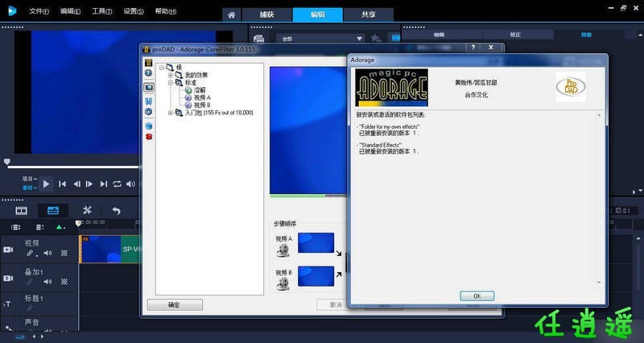Switch to the 编辑 workspace tab
644x343 pixels.
(x=317, y=14)
